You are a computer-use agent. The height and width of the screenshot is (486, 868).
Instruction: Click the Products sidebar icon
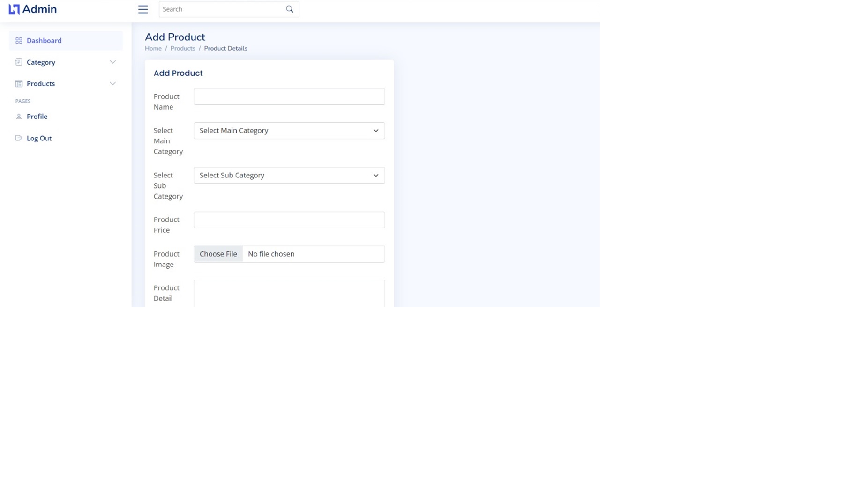(19, 84)
